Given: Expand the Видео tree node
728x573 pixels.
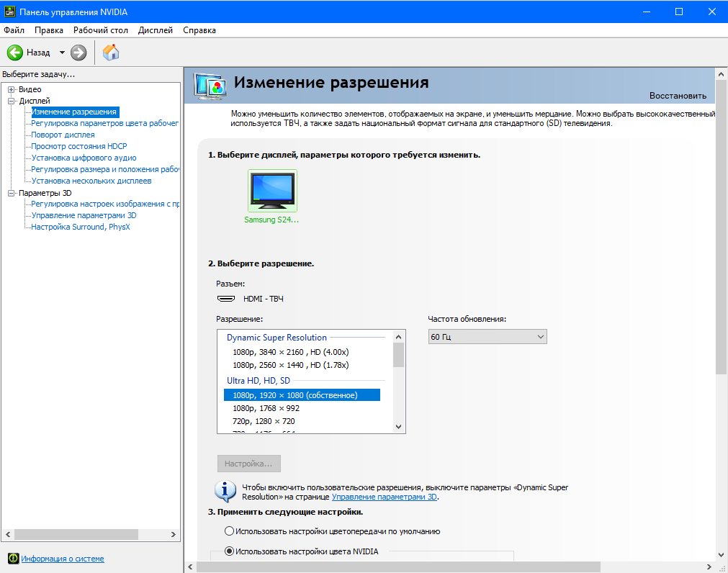Looking at the screenshot, I should click(x=11, y=89).
